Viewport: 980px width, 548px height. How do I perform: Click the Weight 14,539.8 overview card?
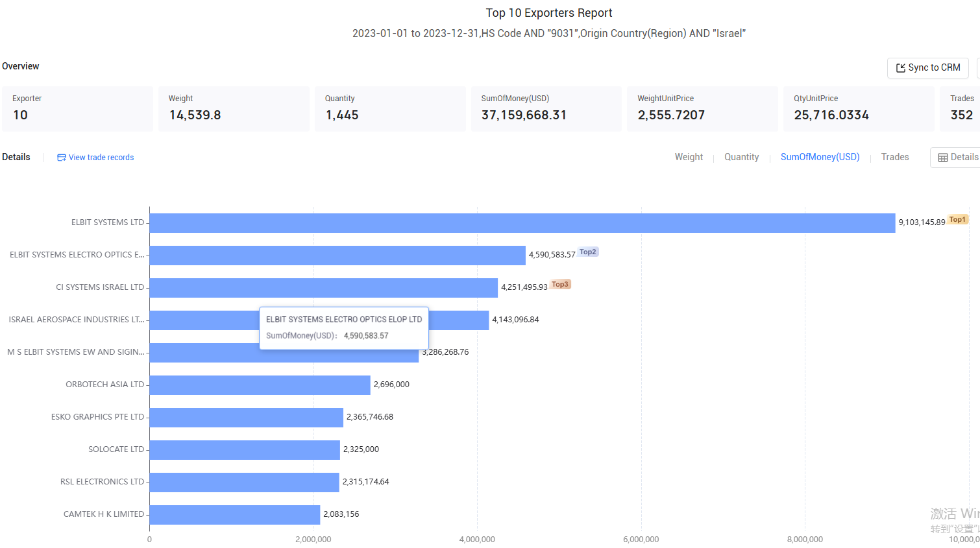pyautogui.click(x=234, y=109)
